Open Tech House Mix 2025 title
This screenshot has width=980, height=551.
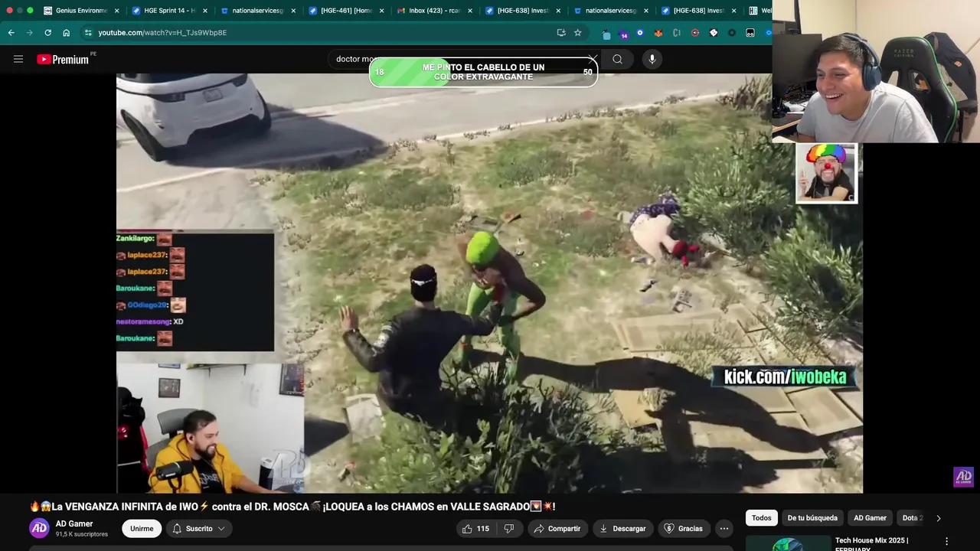click(x=872, y=543)
